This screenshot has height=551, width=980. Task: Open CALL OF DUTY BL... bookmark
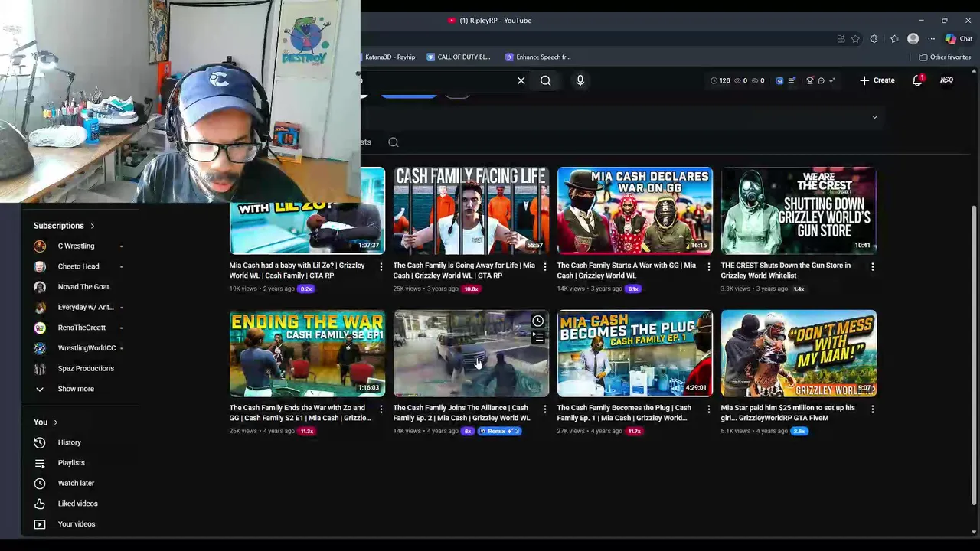click(459, 57)
